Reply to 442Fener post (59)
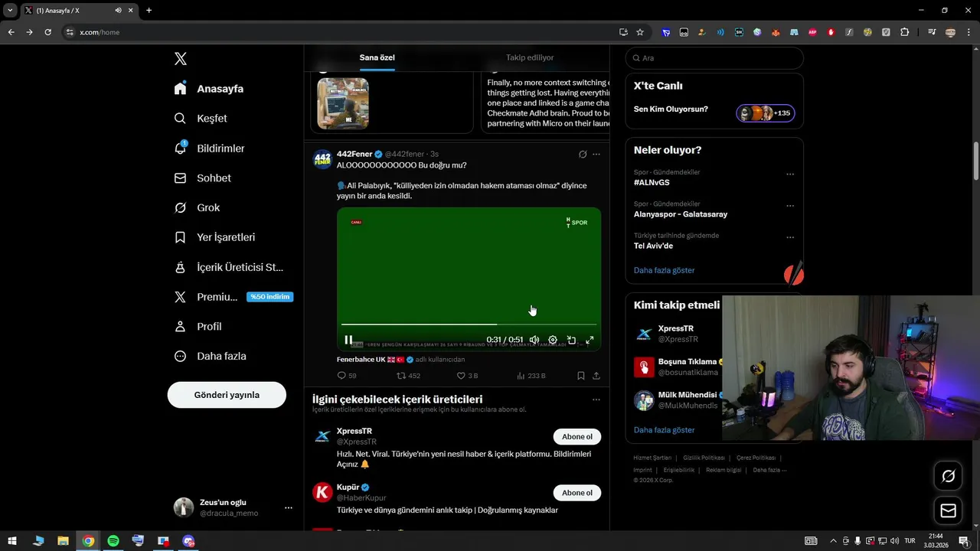The image size is (980, 551). click(x=347, y=376)
